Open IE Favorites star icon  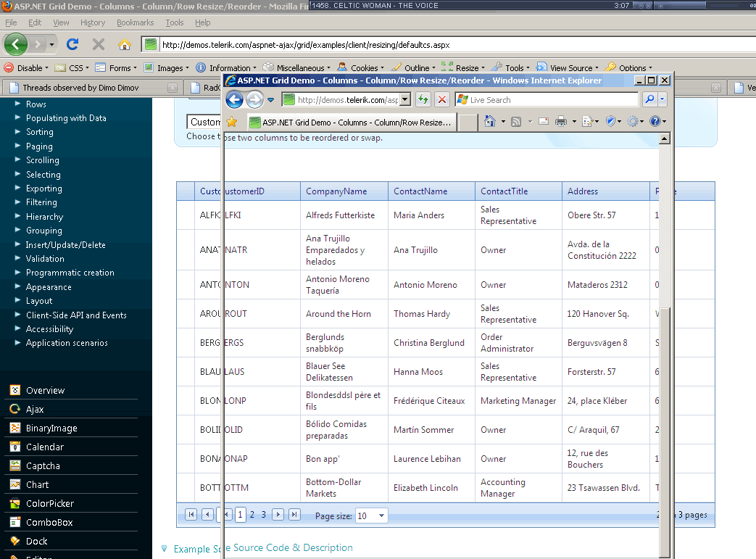click(232, 122)
